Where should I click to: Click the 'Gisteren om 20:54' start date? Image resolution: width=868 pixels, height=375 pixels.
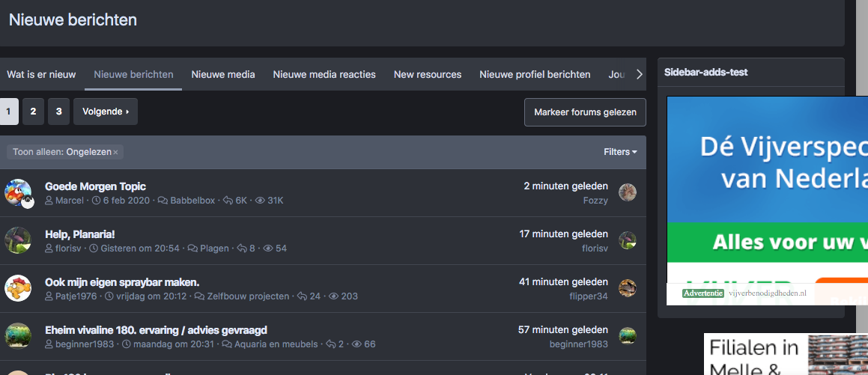pos(140,249)
